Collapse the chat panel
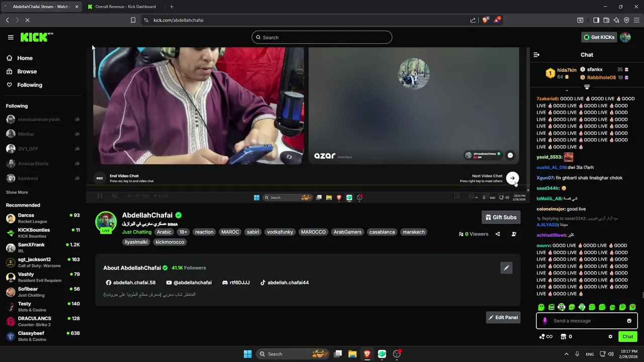 click(536, 55)
